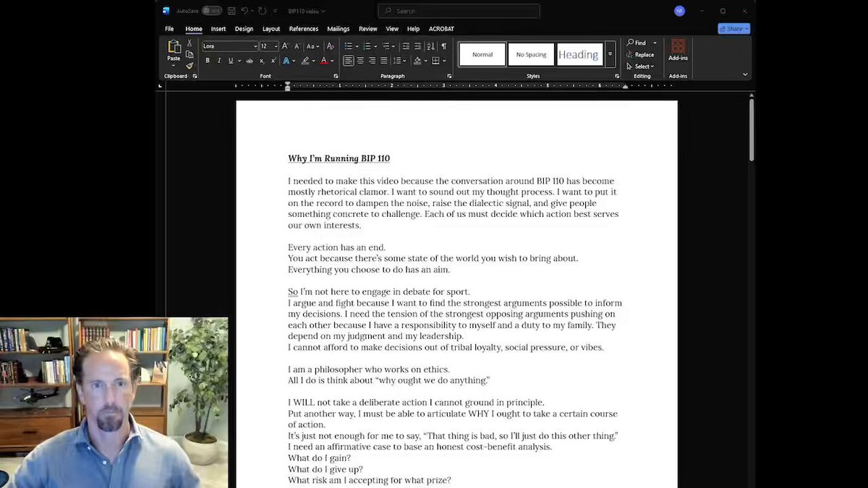
Task: Click the Text Highlight Color pen
Action: 305,61
